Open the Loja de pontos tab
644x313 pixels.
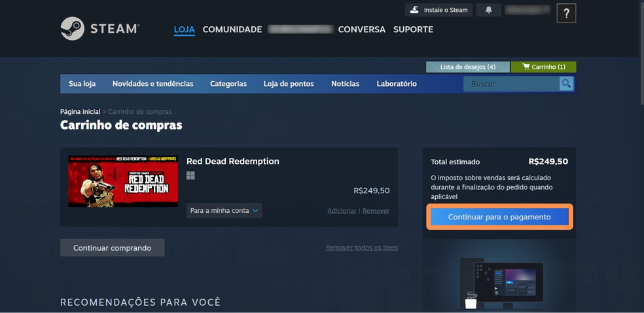(x=289, y=84)
